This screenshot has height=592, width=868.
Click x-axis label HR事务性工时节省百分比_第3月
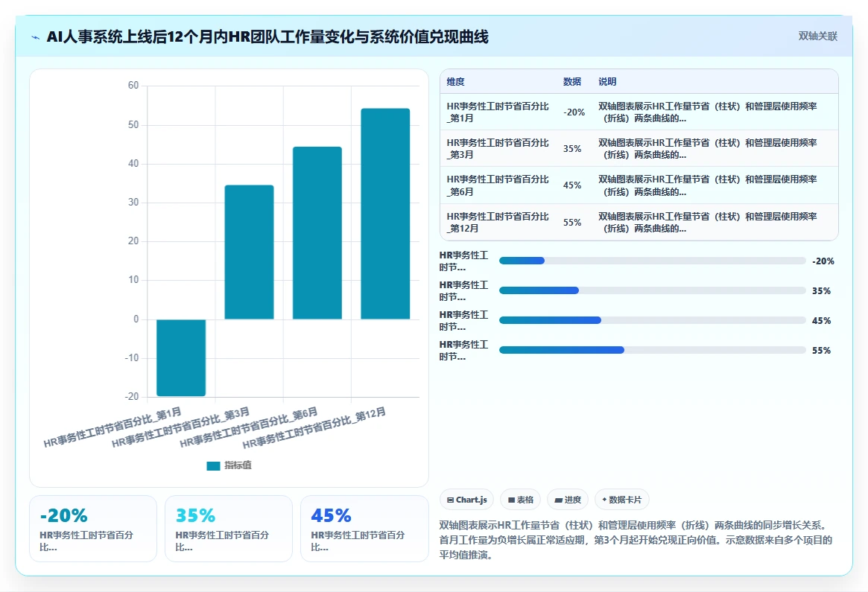(x=180, y=427)
